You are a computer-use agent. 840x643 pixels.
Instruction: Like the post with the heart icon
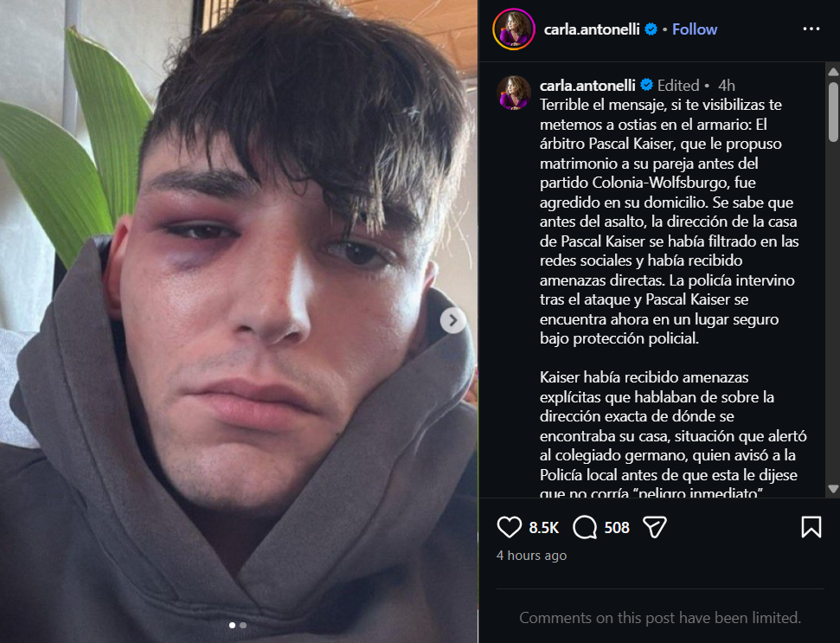[509, 527]
